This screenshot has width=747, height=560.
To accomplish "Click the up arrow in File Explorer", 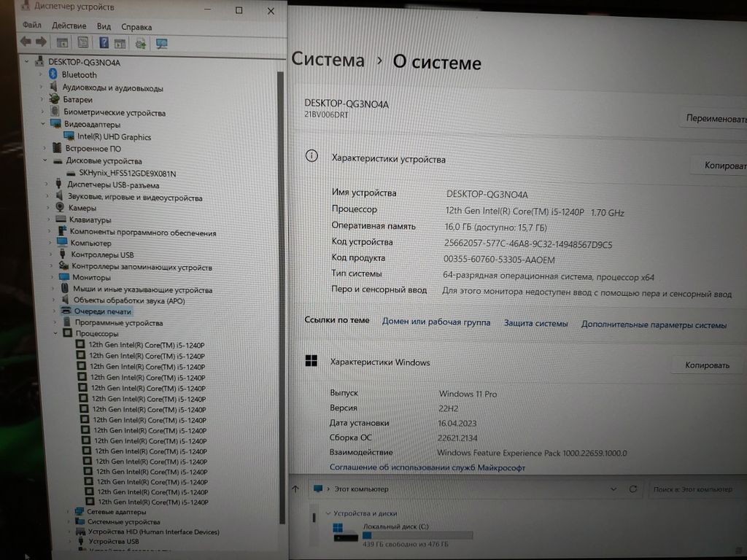I will [295, 489].
